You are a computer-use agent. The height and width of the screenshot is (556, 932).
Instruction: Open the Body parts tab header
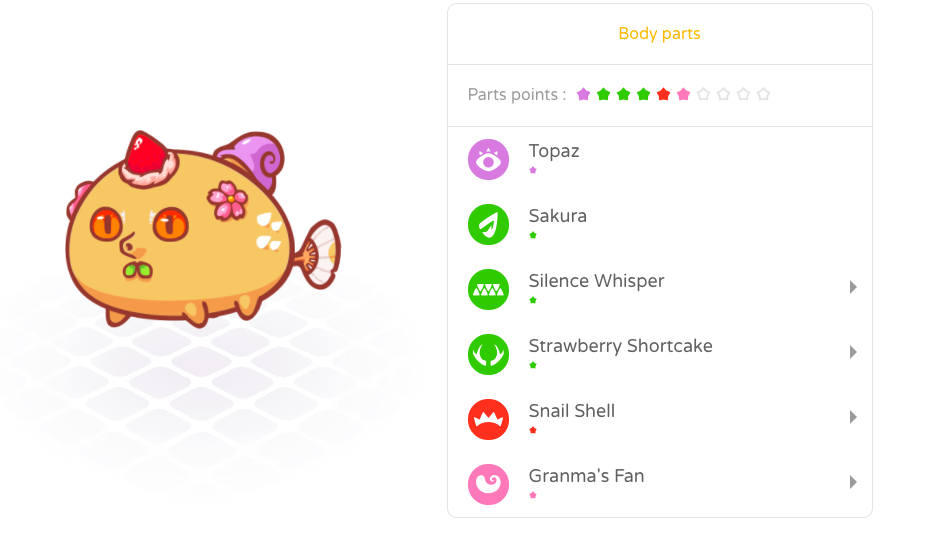(x=659, y=34)
